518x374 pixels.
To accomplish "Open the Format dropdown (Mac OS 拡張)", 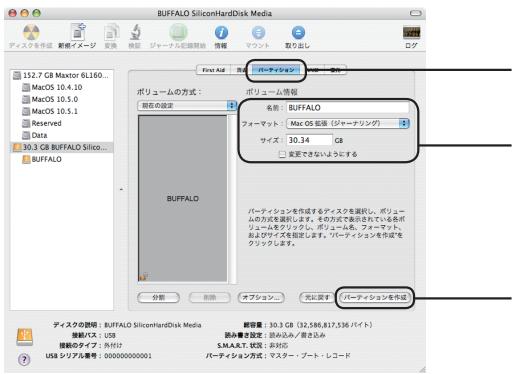I will point(348,123).
